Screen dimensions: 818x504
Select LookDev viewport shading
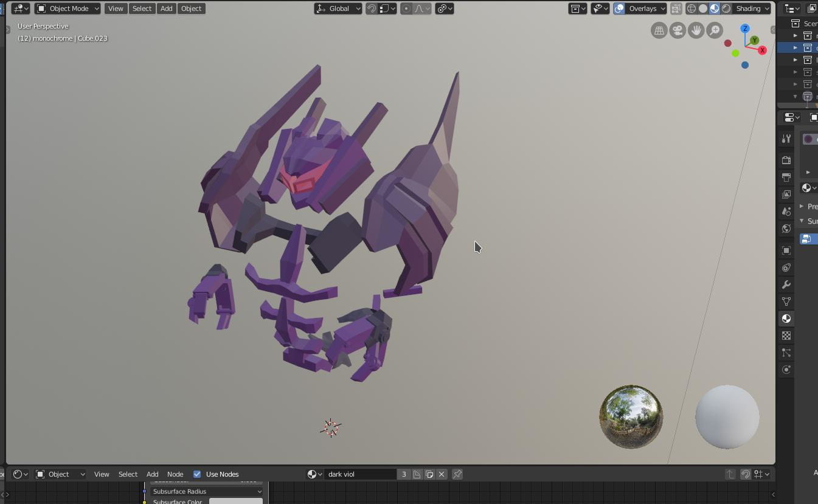click(x=715, y=9)
